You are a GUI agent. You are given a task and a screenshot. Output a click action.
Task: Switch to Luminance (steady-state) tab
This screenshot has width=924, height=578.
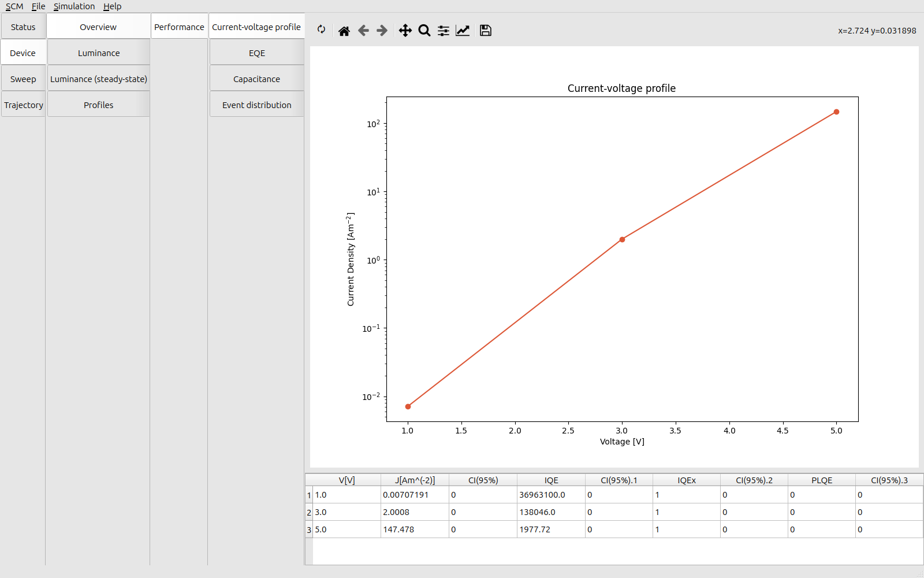pyautogui.click(x=99, y=79)
